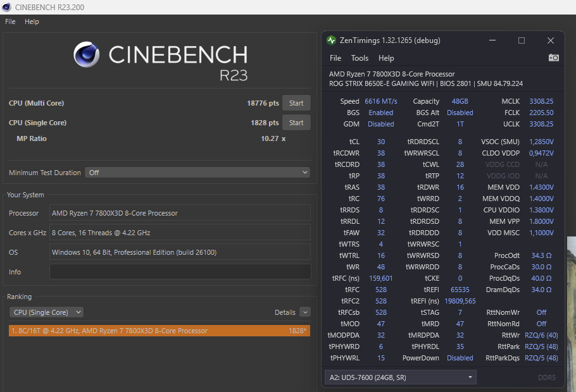
Task: Open Cinebench Help menu
Action: click(x=32, y=21)
